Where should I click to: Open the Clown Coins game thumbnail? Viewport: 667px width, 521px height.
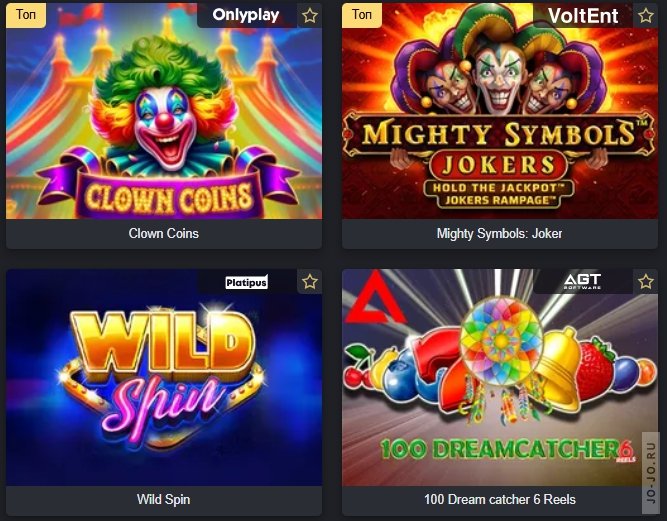[164, 111]
